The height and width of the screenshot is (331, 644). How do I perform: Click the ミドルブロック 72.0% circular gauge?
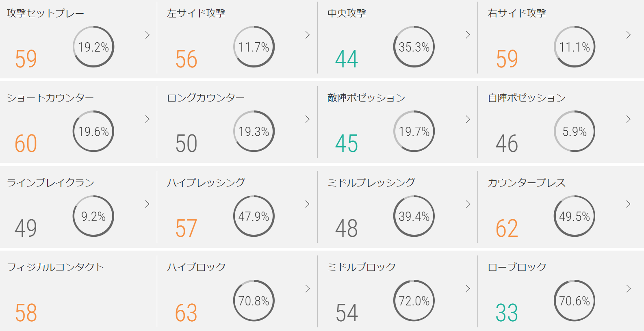[414, 301]
